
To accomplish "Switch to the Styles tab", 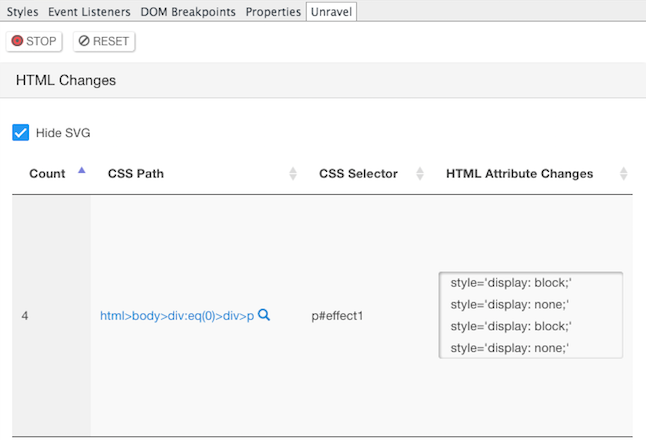I will [22, 12].
